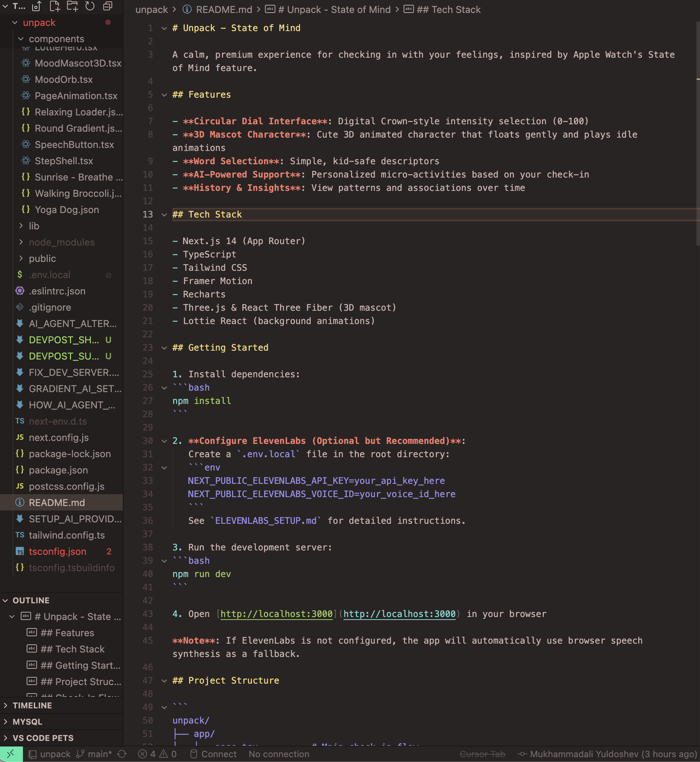Refresh the explorer with the circular arrow icon

[x=90, y=6]
